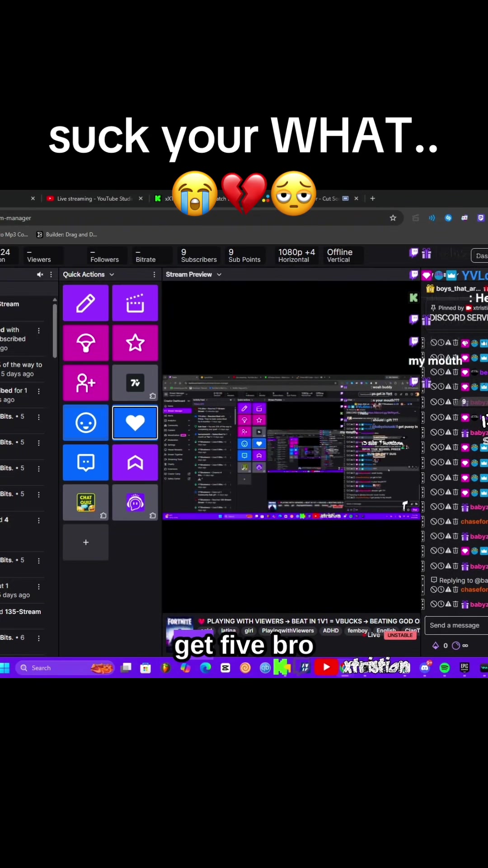Open the activity feed kebab menu beside speaker

click(x=51, y=274)
